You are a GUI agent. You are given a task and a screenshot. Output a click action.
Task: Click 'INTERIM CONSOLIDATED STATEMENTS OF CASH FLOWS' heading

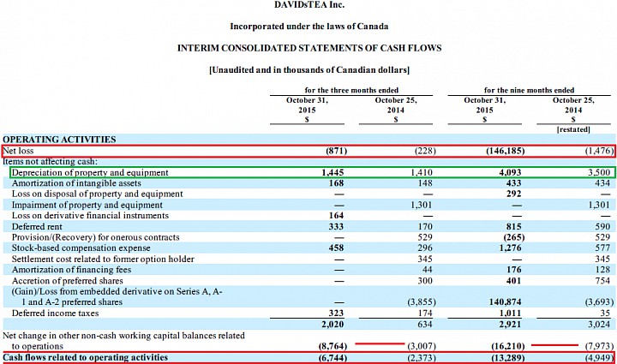pos(309,48)
